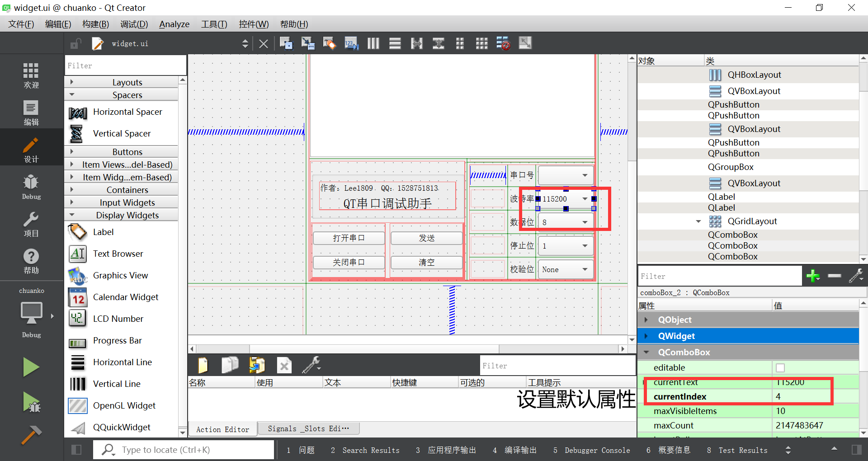Click the Break Layout toolbar icon
The image size is (868, 461).
tap(503, 43)
